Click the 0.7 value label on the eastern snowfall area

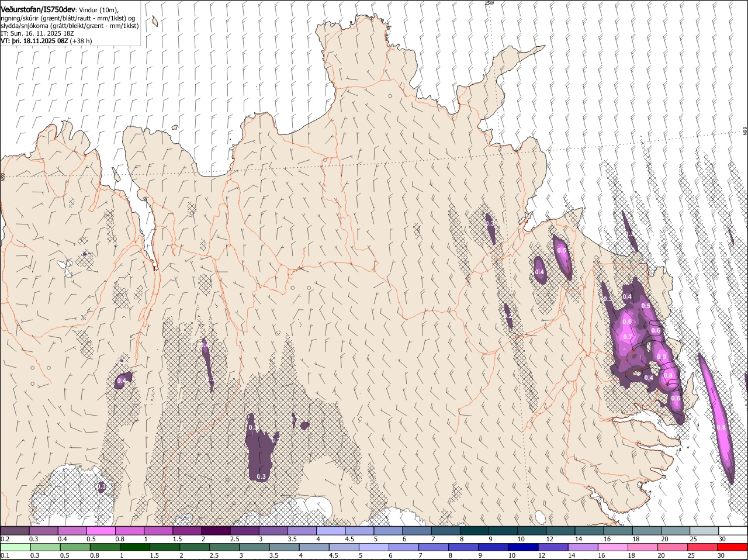coord(628,337)
